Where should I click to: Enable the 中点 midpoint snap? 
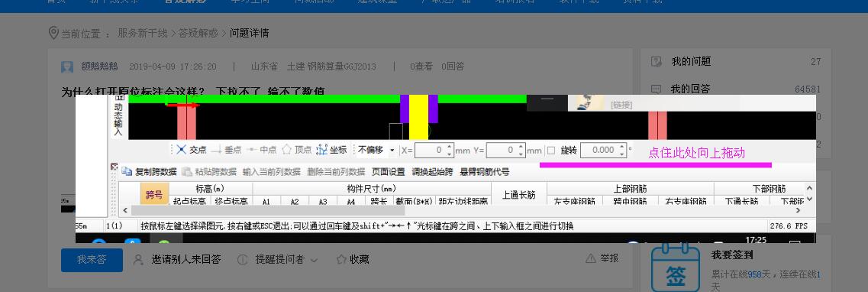pos(261,150)
